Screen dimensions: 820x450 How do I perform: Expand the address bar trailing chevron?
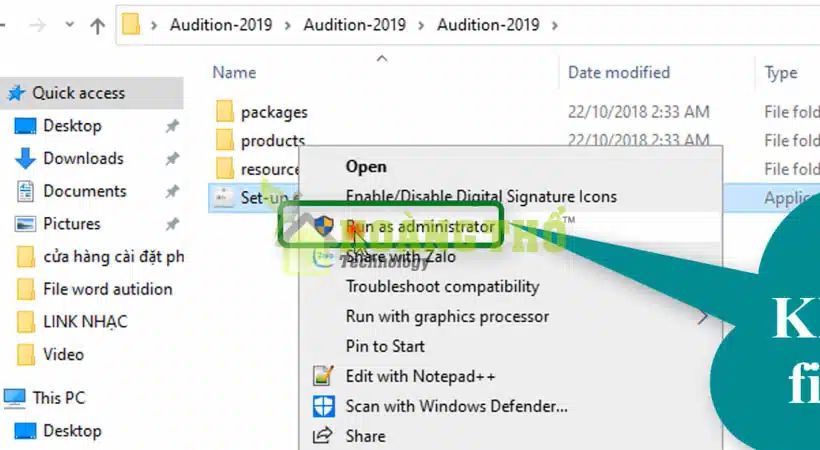click(x=555, y=23)
